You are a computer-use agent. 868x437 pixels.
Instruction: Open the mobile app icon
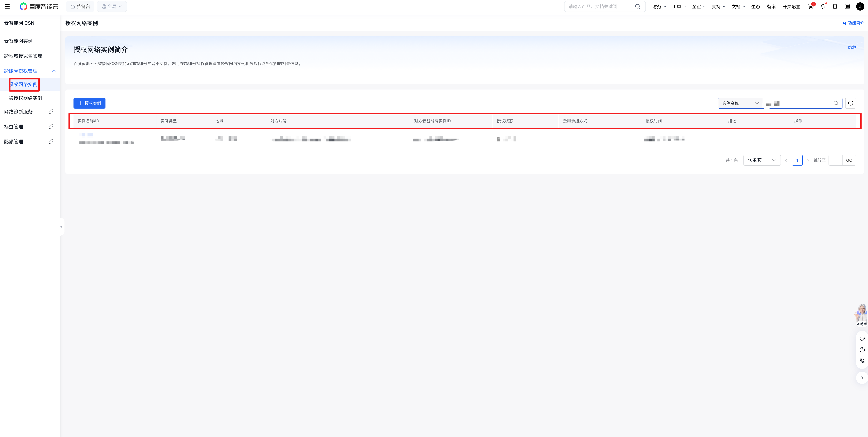pos(835,6)
